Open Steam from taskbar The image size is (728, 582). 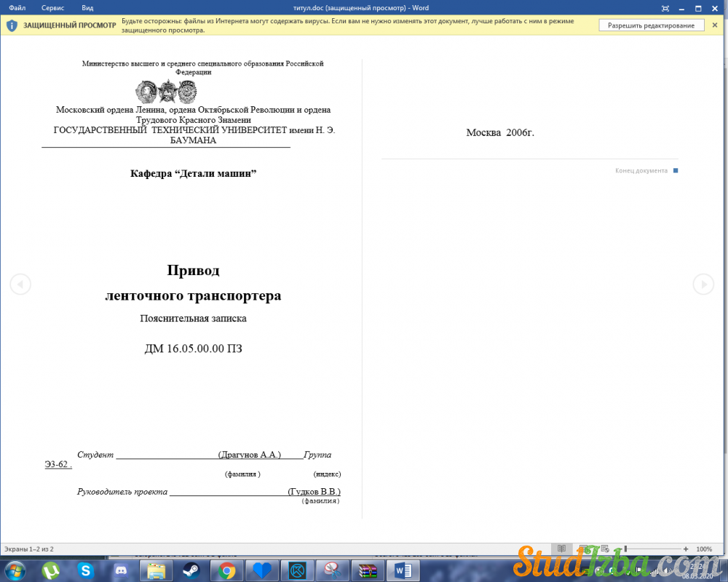(x=191, y=570)
